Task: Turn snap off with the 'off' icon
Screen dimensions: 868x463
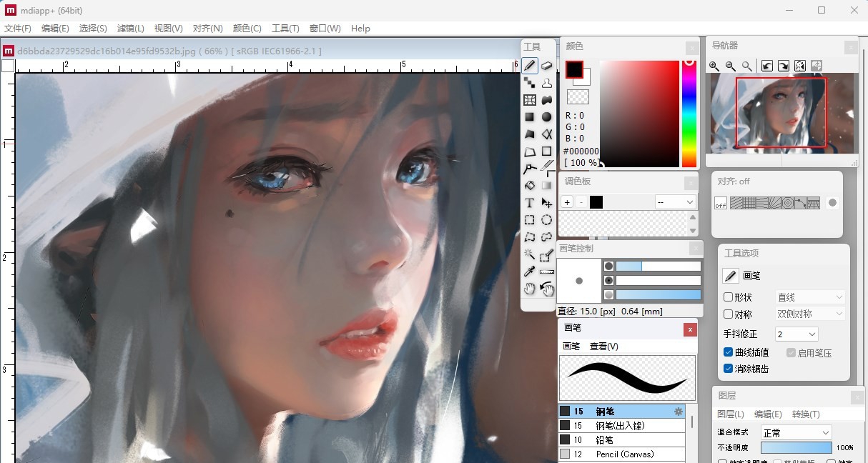Action: pos(721,203)
